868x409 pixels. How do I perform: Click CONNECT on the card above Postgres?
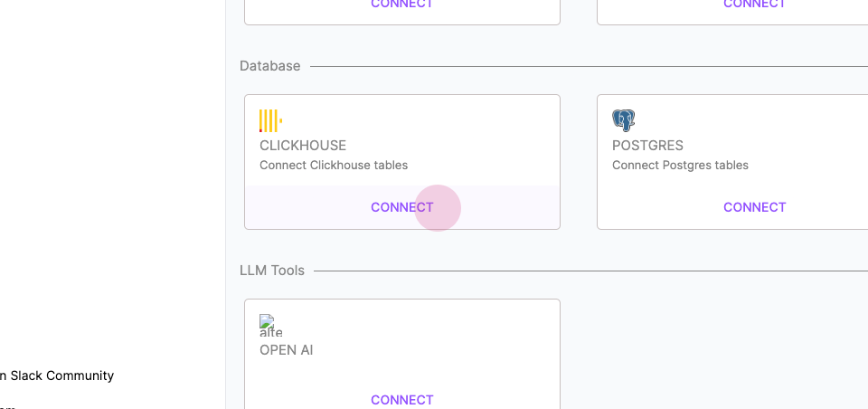point(754,4)
